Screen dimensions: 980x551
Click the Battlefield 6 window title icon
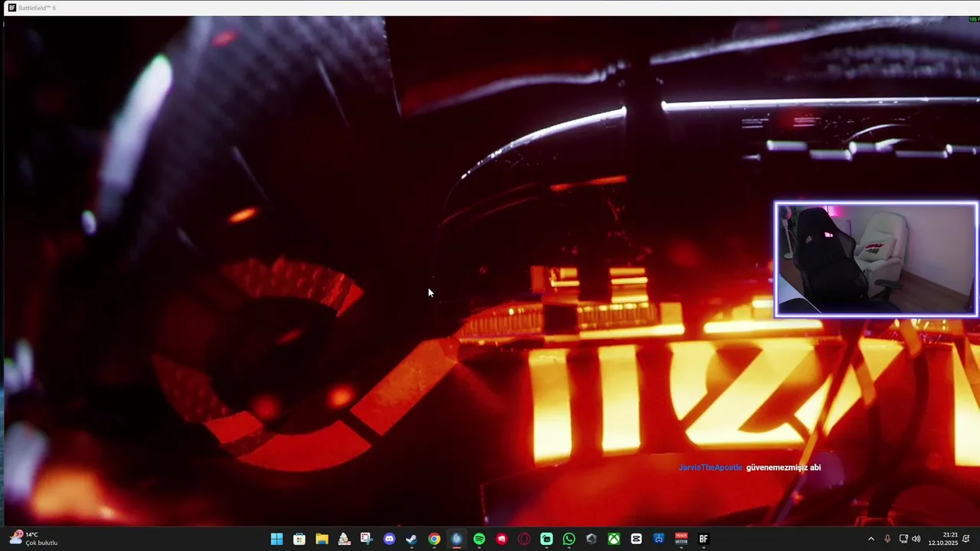[x=11, y=8]
